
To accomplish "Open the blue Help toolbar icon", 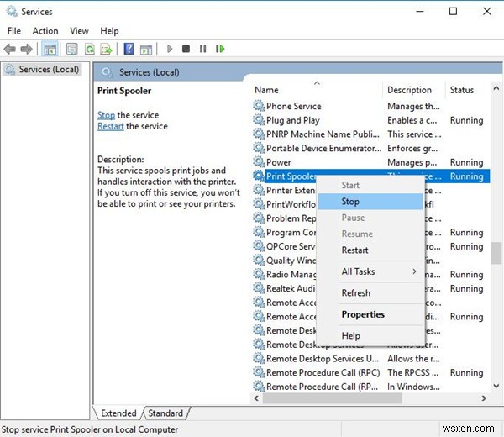I will (129, 50).
